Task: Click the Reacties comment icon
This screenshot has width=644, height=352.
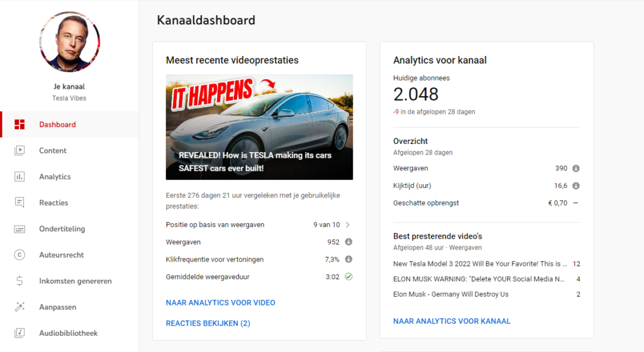Action: [x=19, y=203]
